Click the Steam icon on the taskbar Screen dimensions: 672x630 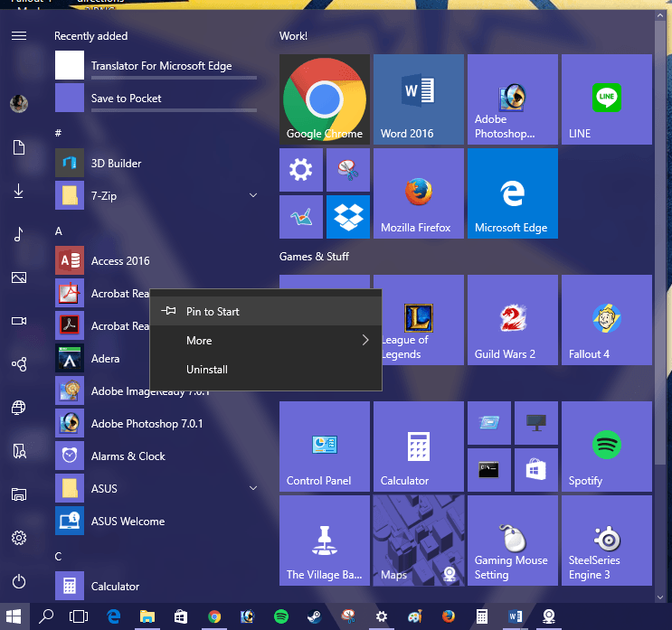(314, 616)
